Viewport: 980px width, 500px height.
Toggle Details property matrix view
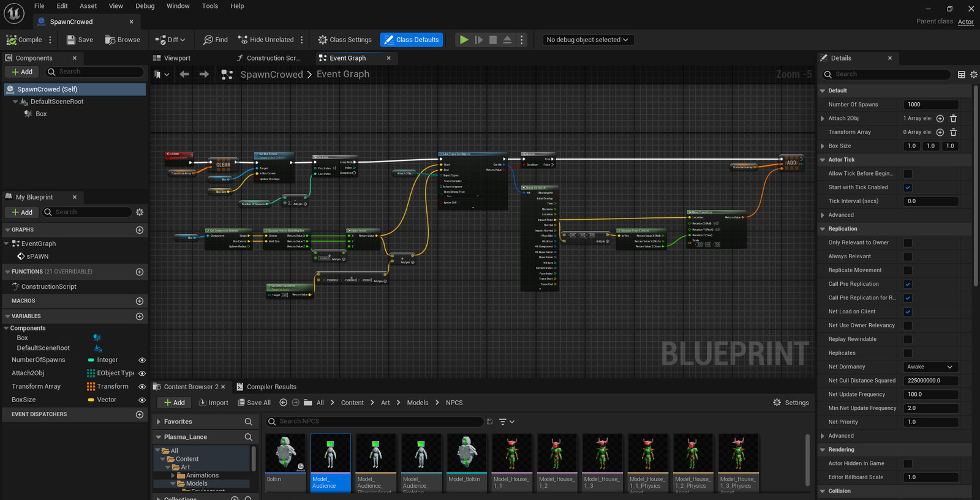[x=962, y=75]
